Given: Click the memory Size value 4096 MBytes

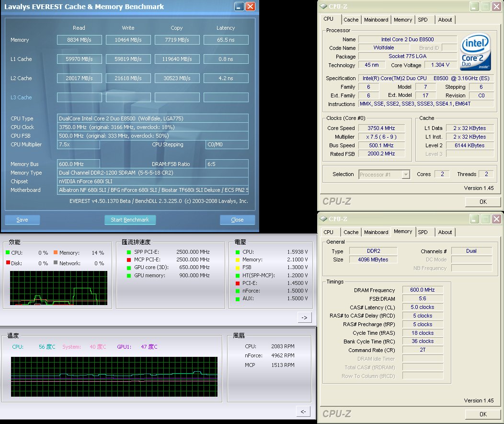Looking at the screenshot, I should coord(373,259).
